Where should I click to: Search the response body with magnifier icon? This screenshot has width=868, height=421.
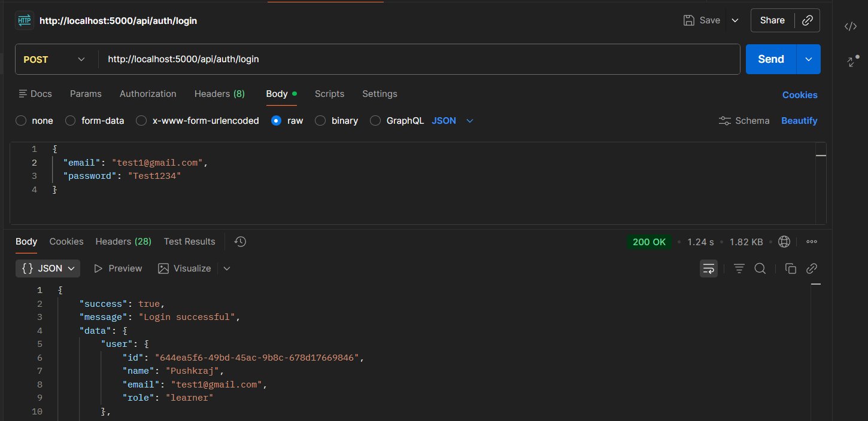pos(760,269)
